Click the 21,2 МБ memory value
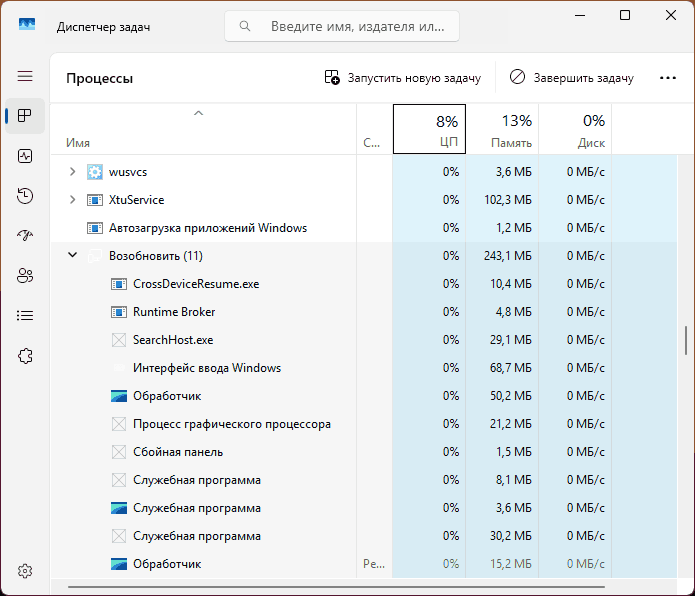Screen dimensions: 695x596 click(511, 424)
